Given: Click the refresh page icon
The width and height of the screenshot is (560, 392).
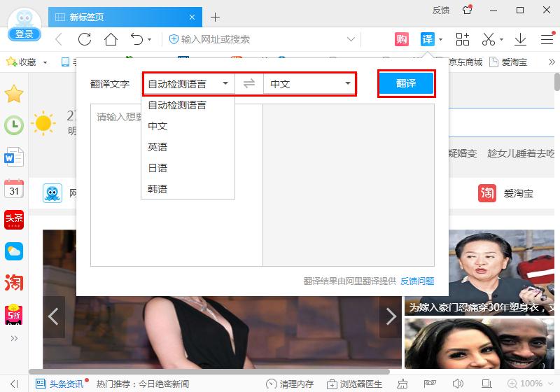Looking at the screenshot, I should coord(85,39).
